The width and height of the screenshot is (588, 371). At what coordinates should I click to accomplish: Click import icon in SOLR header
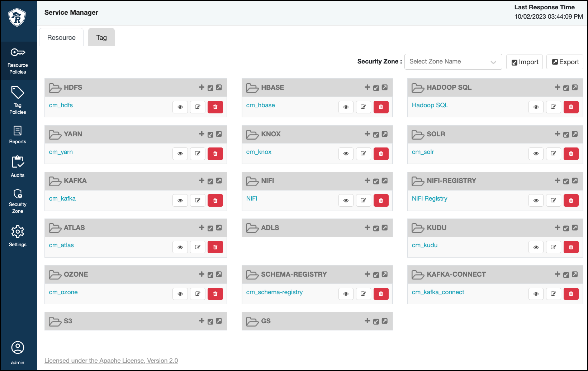pos(566,135)
